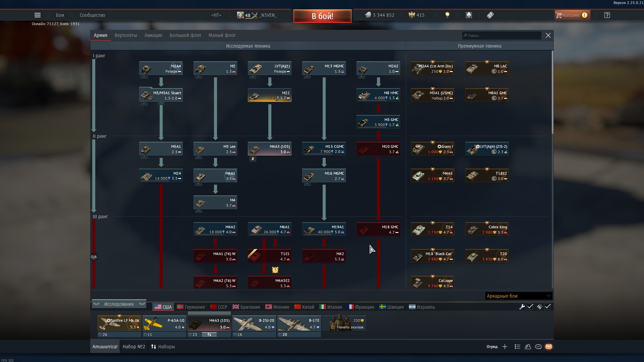Viewport: 644px width, 362px height.
Task: Expand the small tab under the M4A1 card
Action: (198, 184)
